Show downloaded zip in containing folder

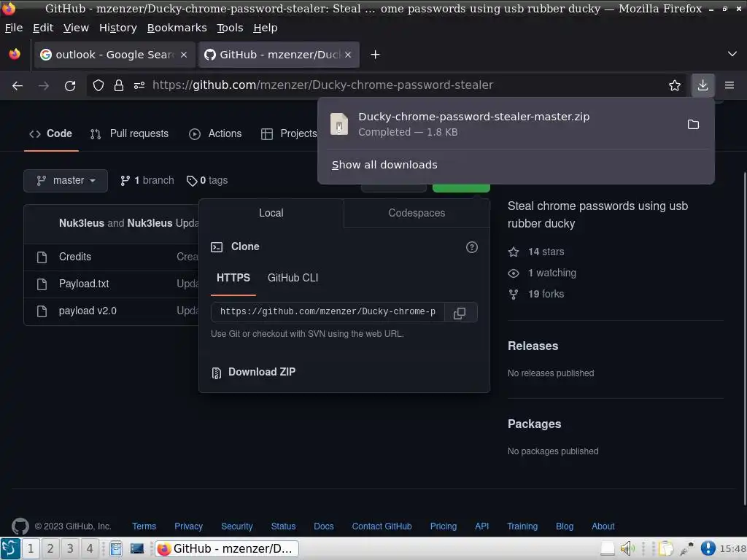(x=693, y=125)
